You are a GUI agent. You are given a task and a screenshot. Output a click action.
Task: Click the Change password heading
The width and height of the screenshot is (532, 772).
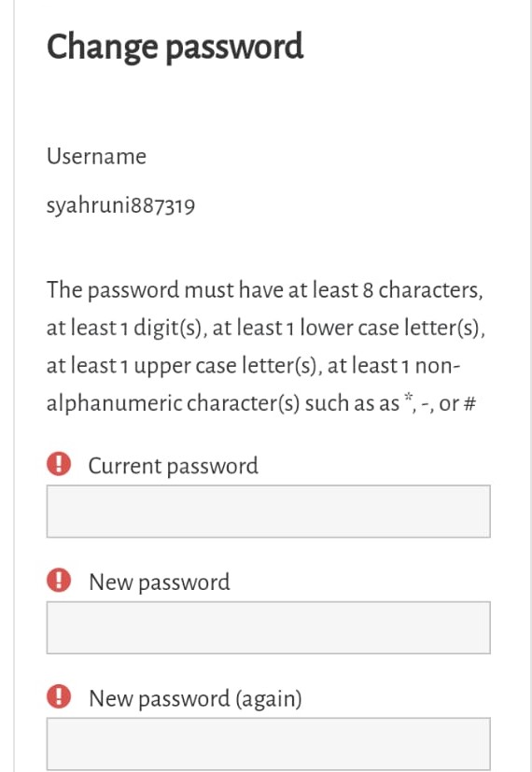pos(175,48)
